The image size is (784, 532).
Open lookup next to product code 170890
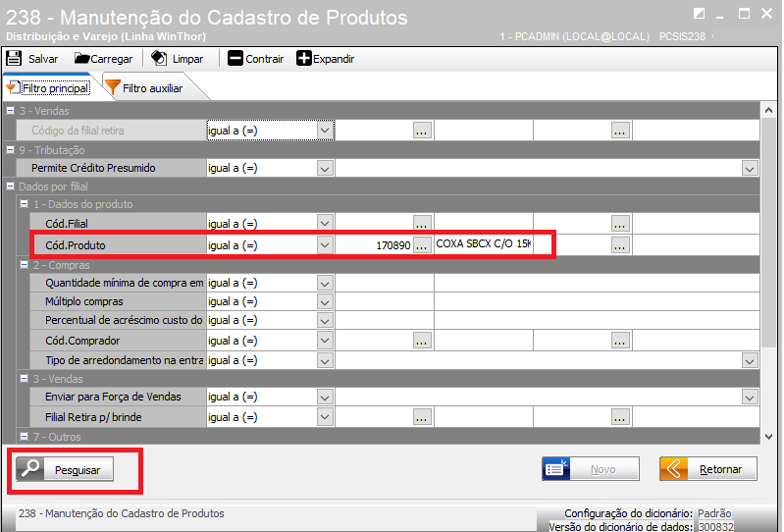(x=422, y=245)
